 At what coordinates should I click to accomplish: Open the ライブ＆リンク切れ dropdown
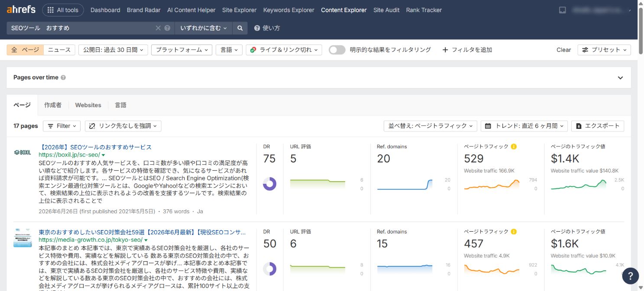pos(284,50)
